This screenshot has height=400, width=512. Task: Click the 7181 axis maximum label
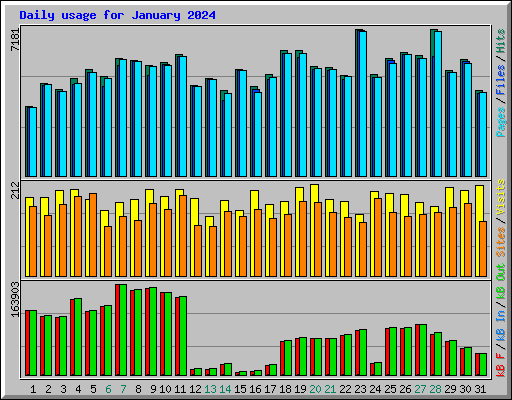click(x=15, y=40)
